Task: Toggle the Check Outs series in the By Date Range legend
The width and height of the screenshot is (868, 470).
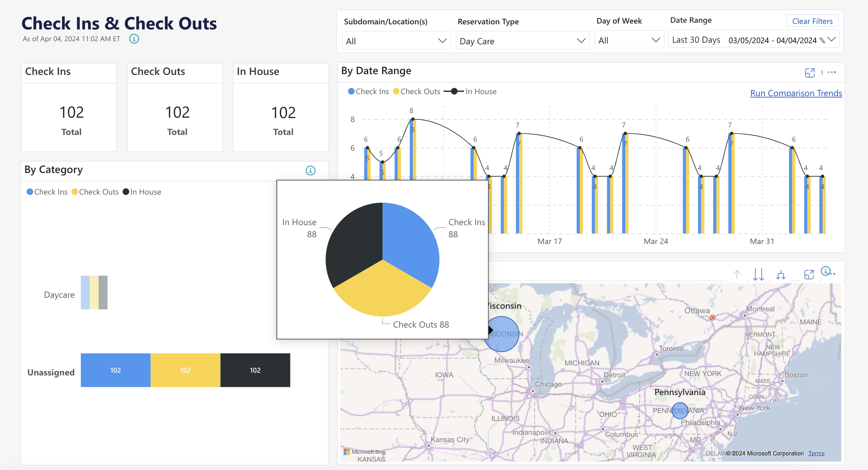Action: pyautogui.click(x=416, y=91)
